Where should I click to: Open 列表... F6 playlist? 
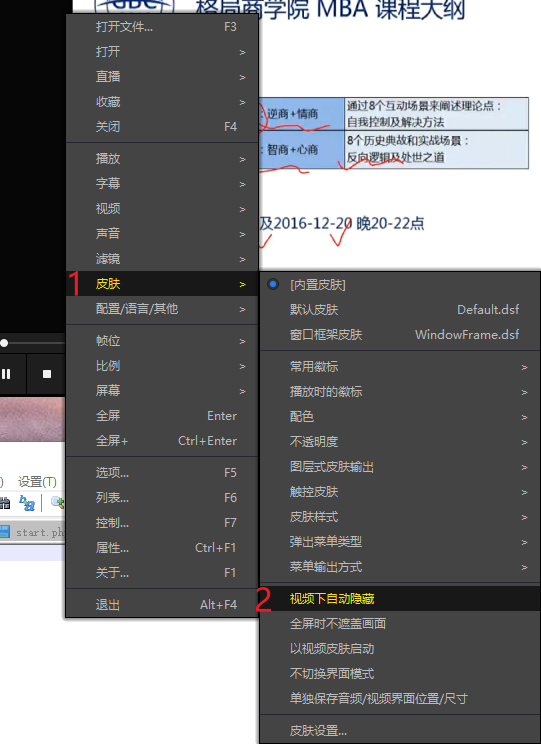(162, 498)
